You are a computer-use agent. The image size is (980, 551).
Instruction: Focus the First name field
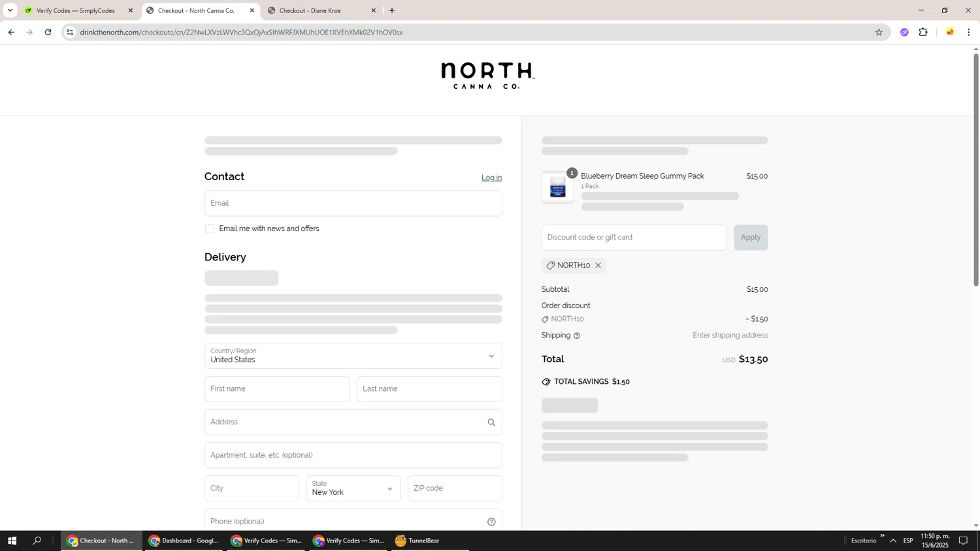click(277, 389)
